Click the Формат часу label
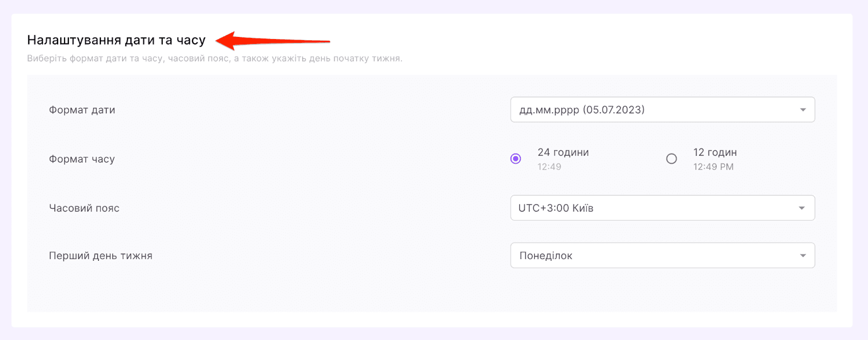The width and height of the screenshot is (868, 340). click(82, 159)
